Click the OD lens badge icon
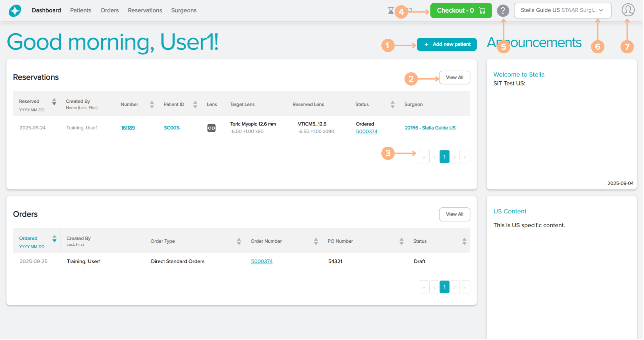 coord(211,128)
